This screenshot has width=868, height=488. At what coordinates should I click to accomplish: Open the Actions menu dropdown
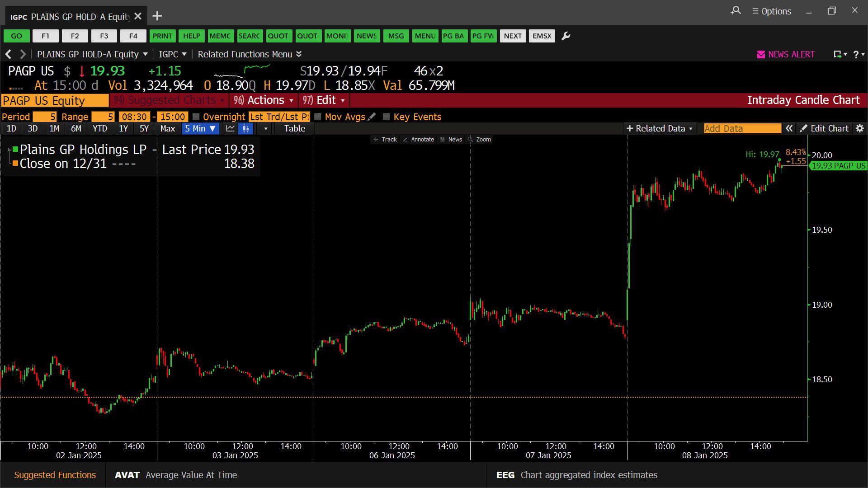[x=265, y=100]
